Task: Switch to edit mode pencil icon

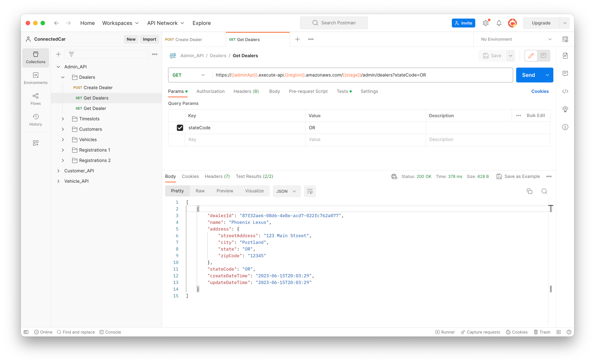Action: tap(531, 56)
